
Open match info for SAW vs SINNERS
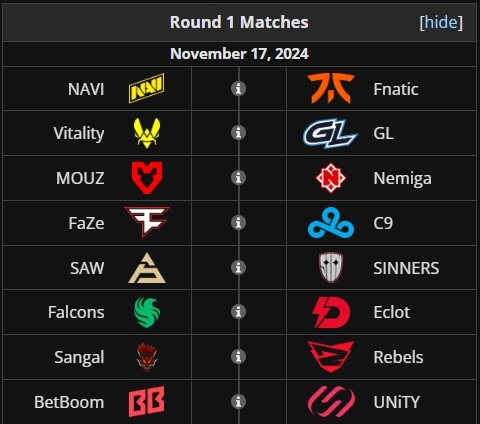(238, 268)
